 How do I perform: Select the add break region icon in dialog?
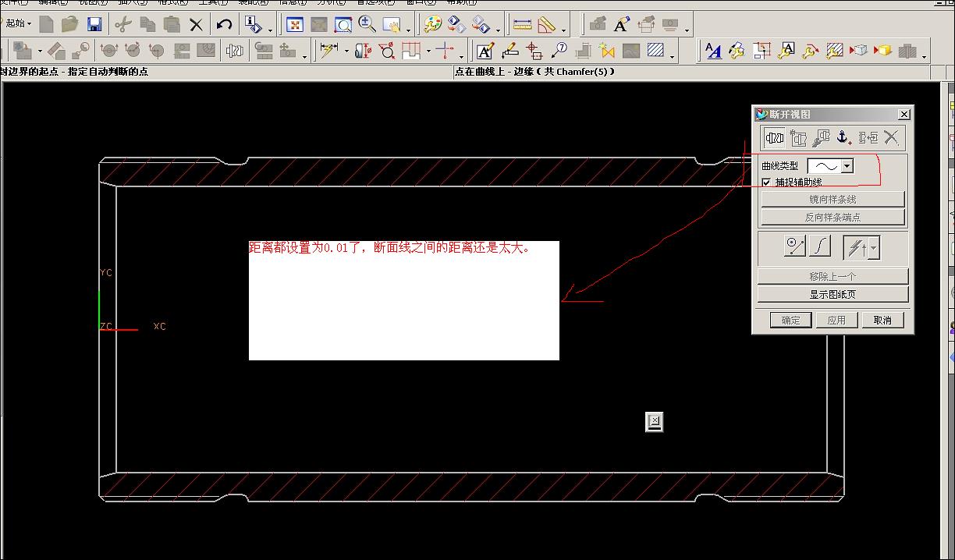[775, 138]
